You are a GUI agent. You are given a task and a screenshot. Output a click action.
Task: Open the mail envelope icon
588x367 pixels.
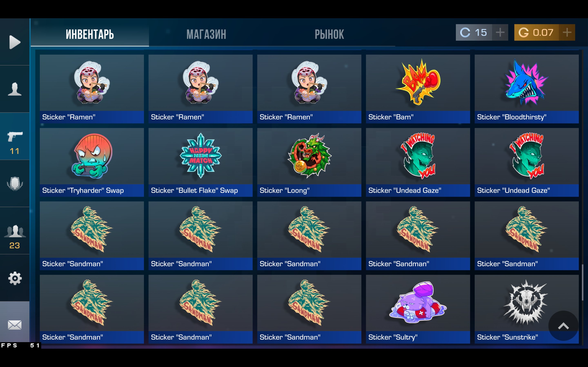click(15, 325)
